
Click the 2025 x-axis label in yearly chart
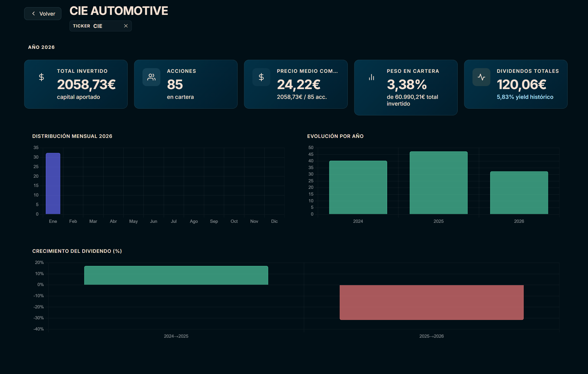[x=439, y=221]
